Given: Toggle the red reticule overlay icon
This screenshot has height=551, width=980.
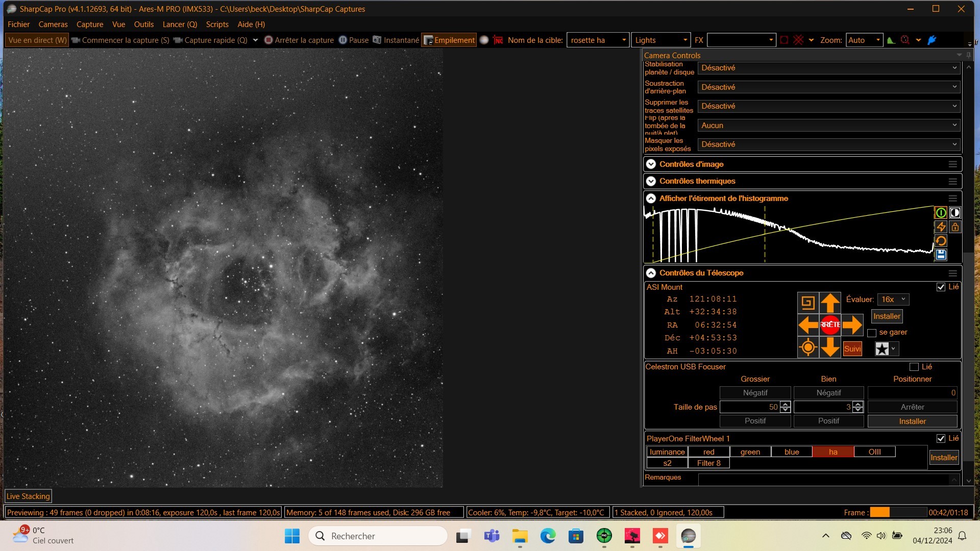Looking at the screenshot, I should pos(799,40).
